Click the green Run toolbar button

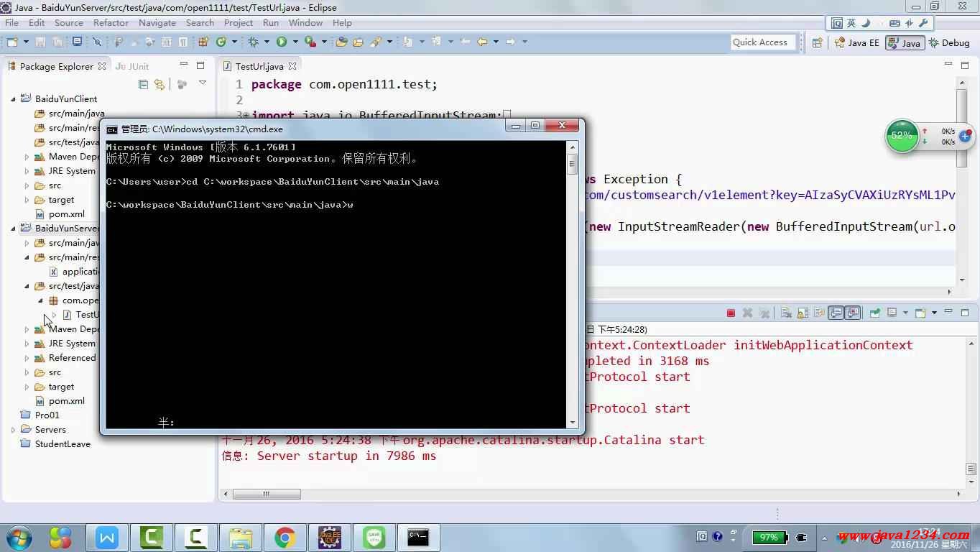(x=282, y=42)
